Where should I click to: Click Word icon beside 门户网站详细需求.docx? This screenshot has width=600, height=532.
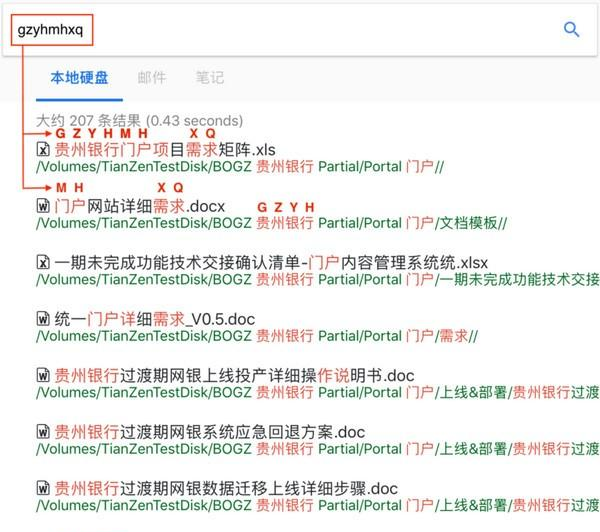click(43, 206)
